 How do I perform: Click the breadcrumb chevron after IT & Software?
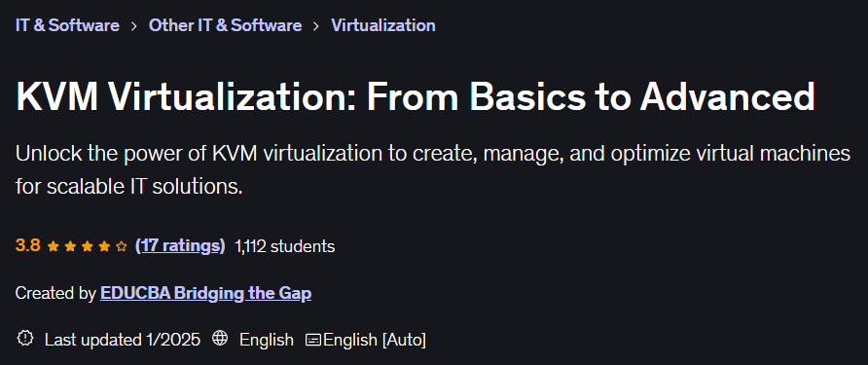(x=134, y=26)
